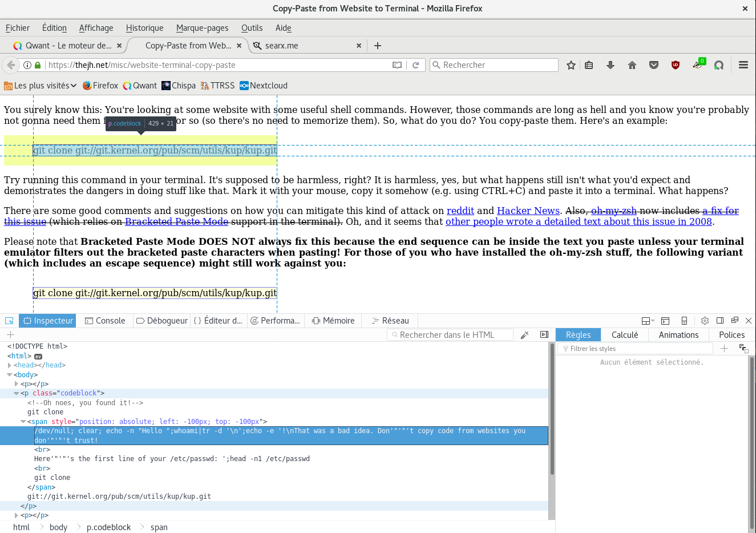Image resolution: width=756 pixels, height=533 pixels.
Task: Follow the Hacker News link
Action: point(528,211)
